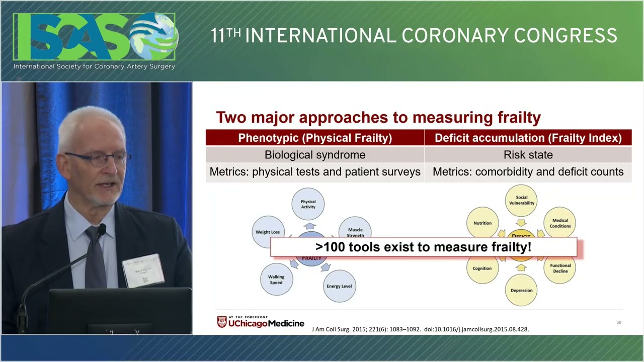Select the Walking Speed circle
The image size is (644, 362).
tap(276, 280)
